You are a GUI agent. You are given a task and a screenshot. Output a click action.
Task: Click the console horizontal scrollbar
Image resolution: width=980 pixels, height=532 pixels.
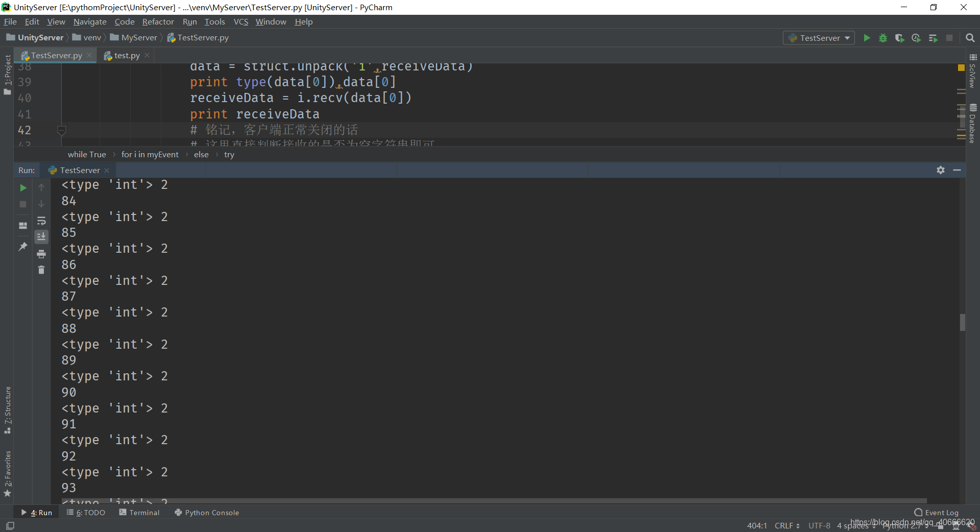pyautogui.click(x=494, y=501)
